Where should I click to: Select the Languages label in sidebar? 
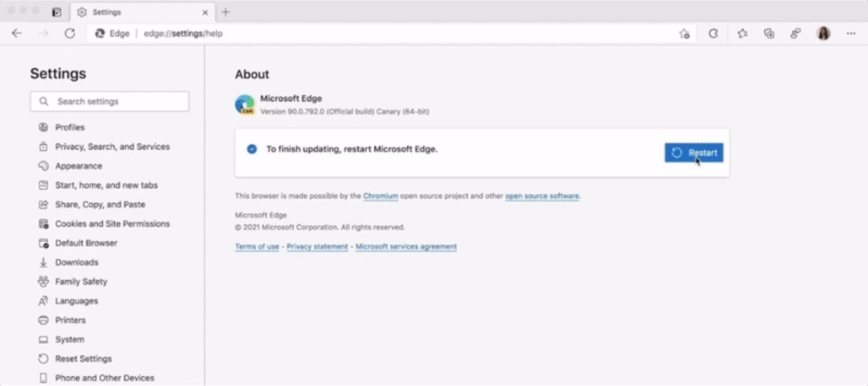click(76, 301)
